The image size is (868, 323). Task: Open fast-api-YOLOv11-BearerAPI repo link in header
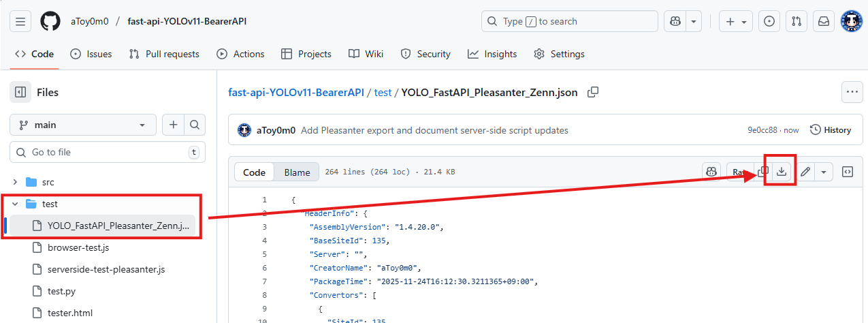187,21
